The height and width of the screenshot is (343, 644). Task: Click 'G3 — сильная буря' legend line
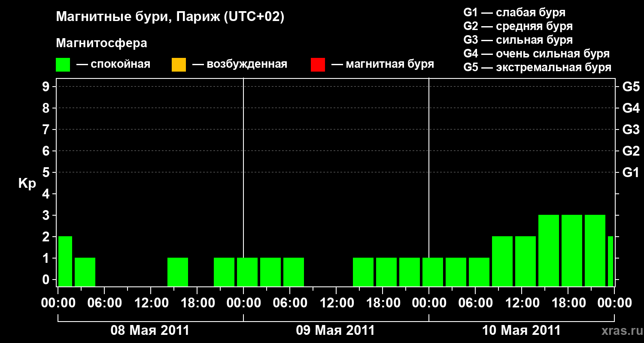coord(518,40)
